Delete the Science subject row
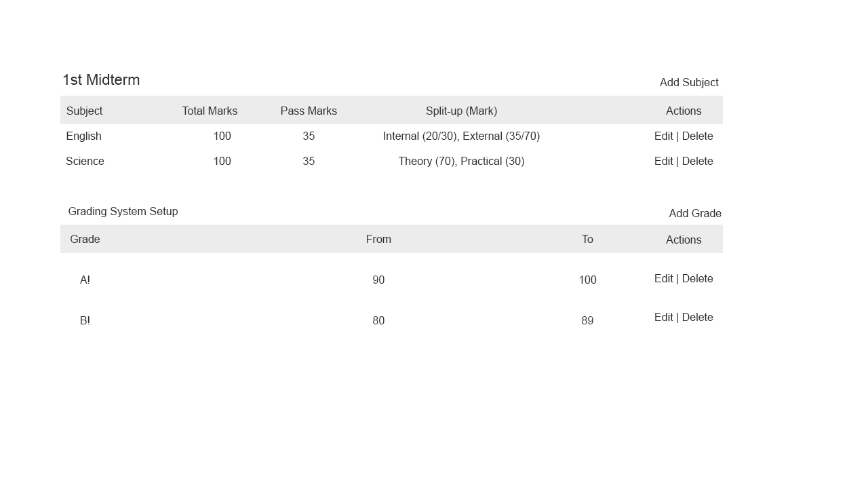Viewport: 868px width, 492px height. tap(698, 162)
